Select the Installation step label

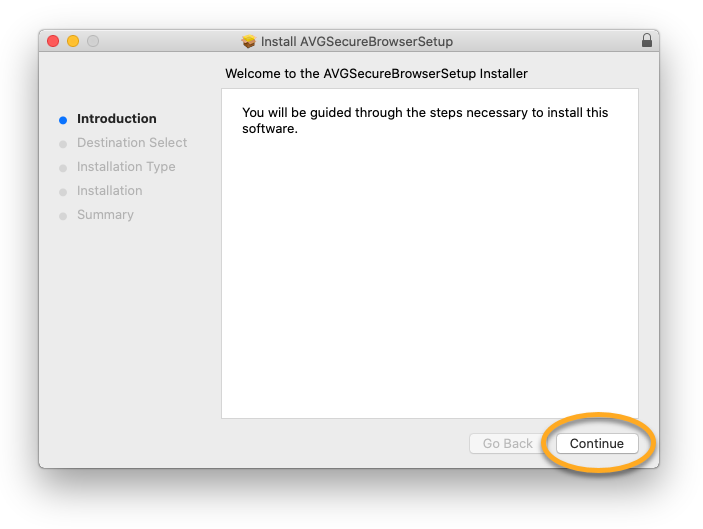pos(110,191)
